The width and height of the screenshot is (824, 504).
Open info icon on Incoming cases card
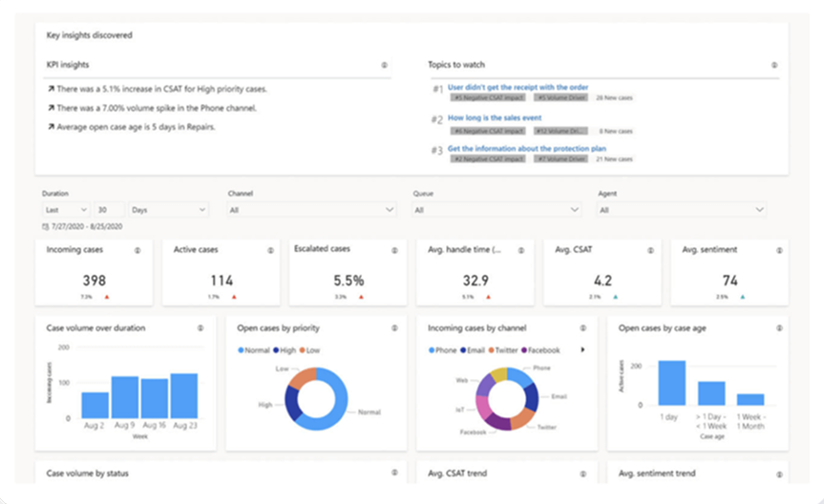[x=137, y=250]
